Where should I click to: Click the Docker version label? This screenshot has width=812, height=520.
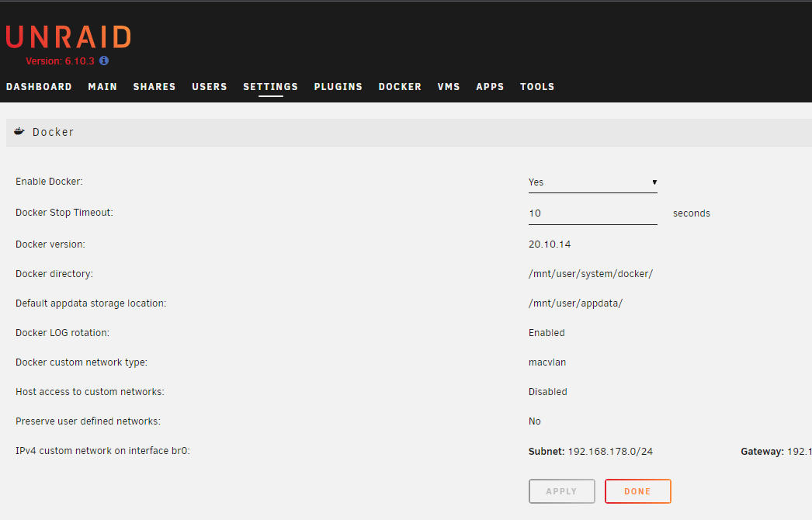point(50,244)
